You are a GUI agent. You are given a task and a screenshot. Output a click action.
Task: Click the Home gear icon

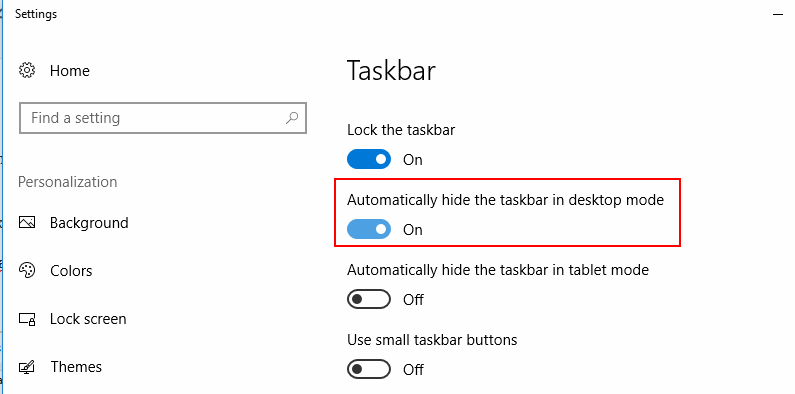[27, 70]
